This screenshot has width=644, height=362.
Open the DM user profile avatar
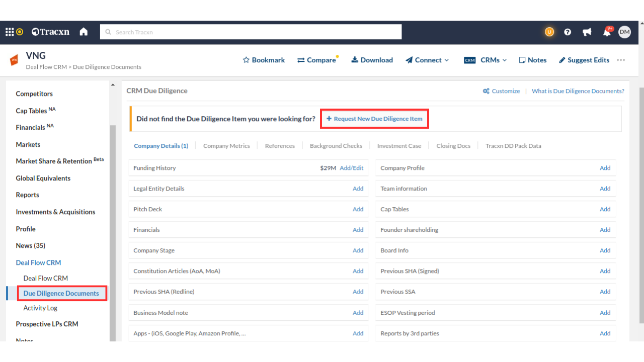point(624,32)
